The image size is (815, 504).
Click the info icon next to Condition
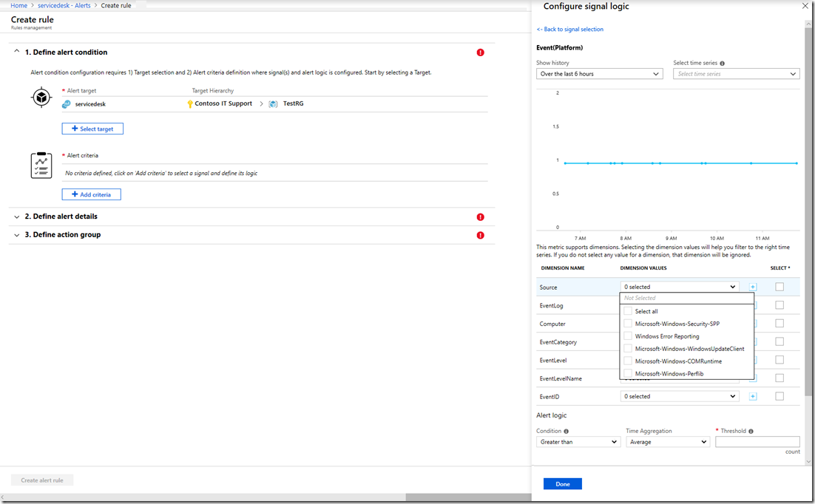(566, 432)
